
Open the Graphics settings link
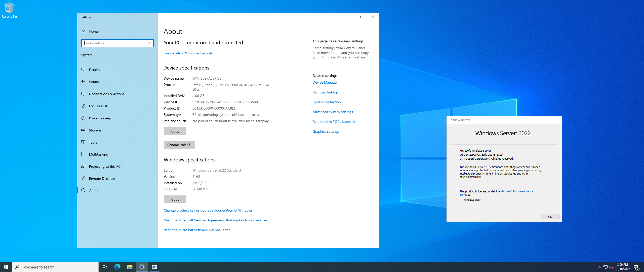pos(326,131)
